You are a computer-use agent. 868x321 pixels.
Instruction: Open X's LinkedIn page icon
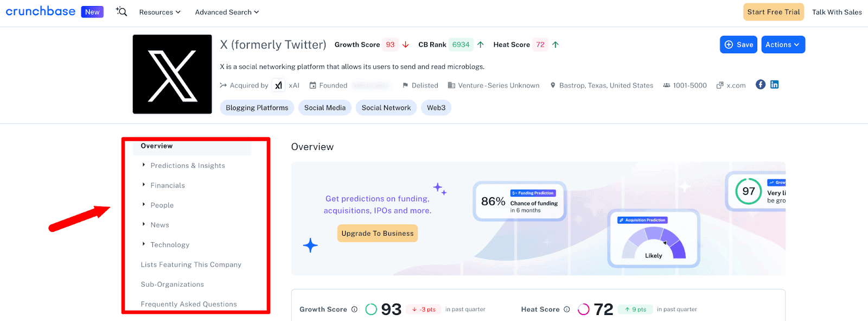(775, 85)
